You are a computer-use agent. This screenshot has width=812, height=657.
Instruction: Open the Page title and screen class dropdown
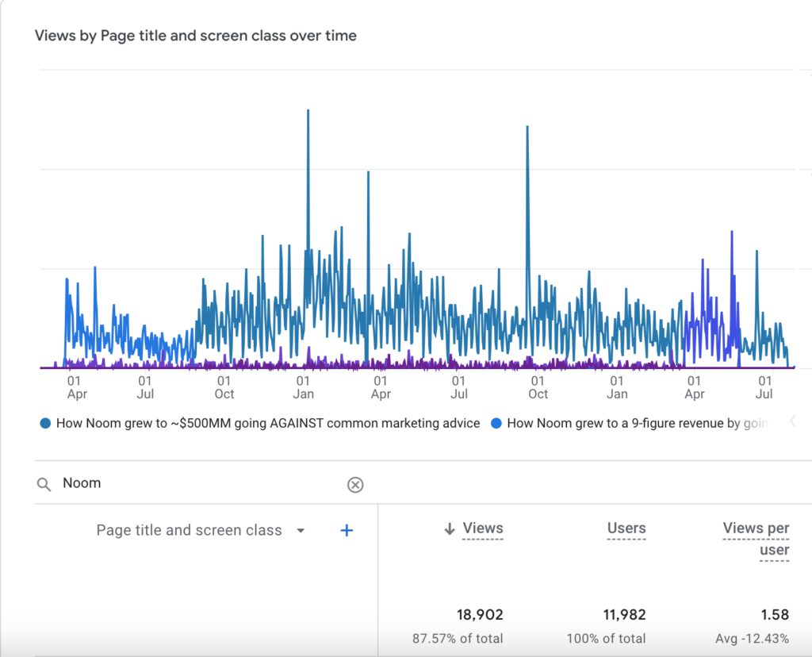tap(301, 530)
